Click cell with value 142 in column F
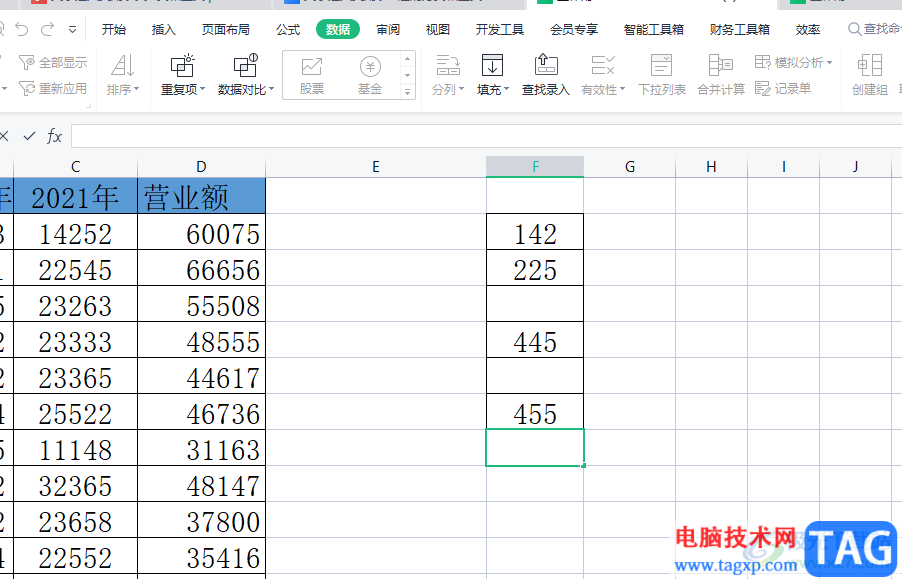Image resolution: width=902 pixels, height=579 pixels. [x=535, y=232]
